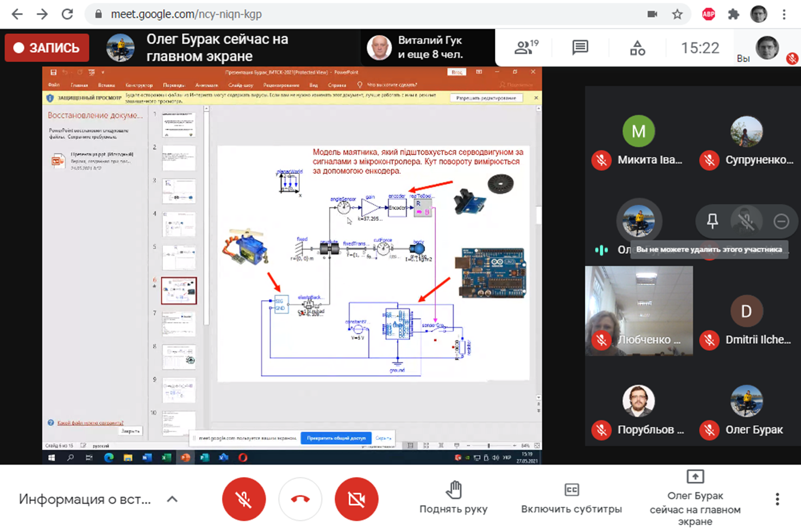Screen dimensions: 801x532
Task: Toggle your camera on
Action: click(x=356, y=499)
